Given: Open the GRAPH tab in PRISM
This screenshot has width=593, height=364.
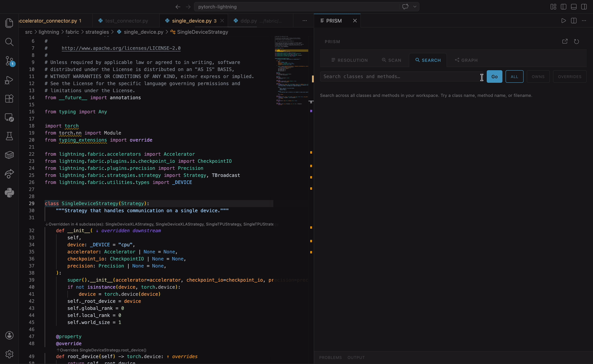Looking at the screenshot, I should click(x=466, y=60).
